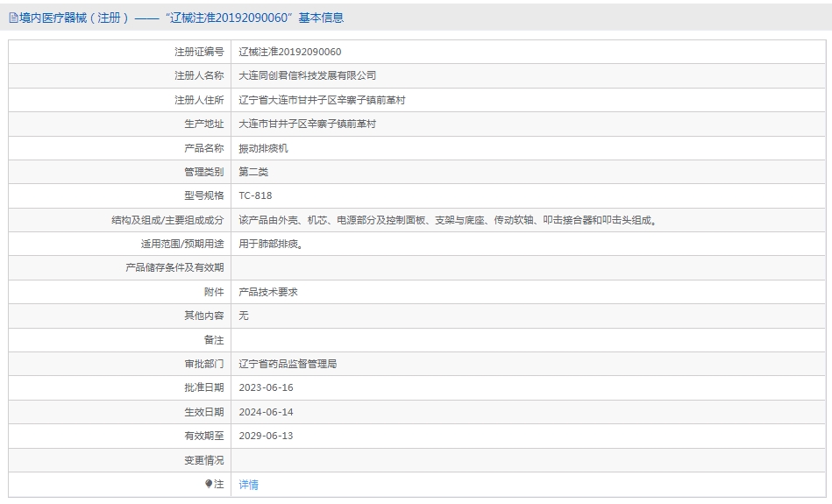Click the 变更情况 row label
Image resolution: width=832 pixels, height=504 pixels.
tap(203, 460)
